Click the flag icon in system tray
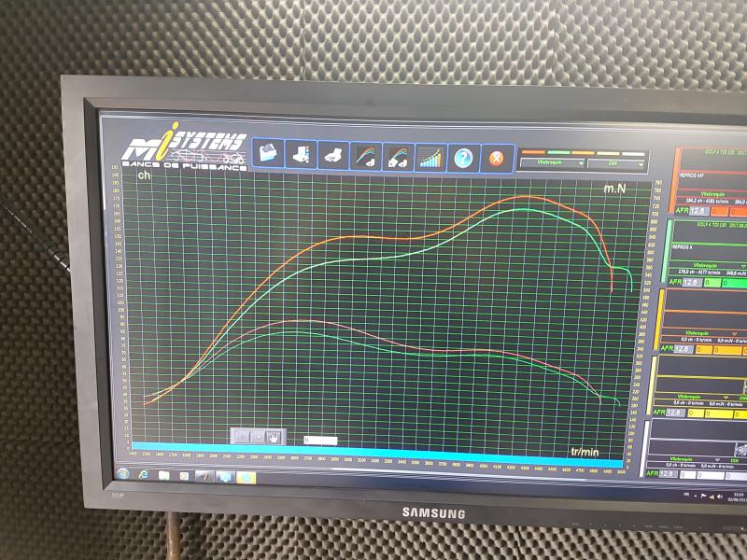This screenshot has height=560, width=747. click(704, 497)
